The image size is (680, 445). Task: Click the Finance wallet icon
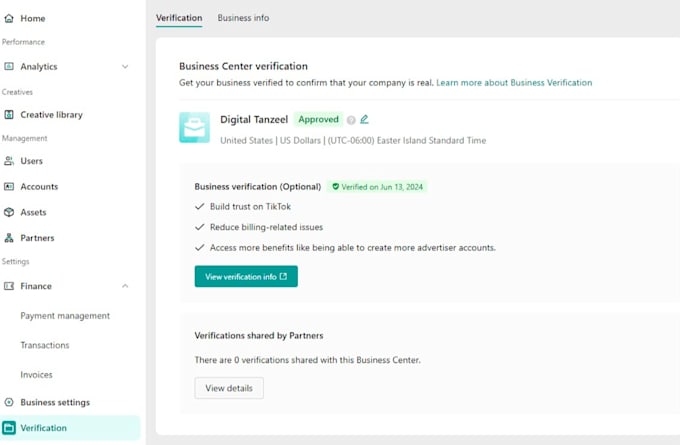9,286
